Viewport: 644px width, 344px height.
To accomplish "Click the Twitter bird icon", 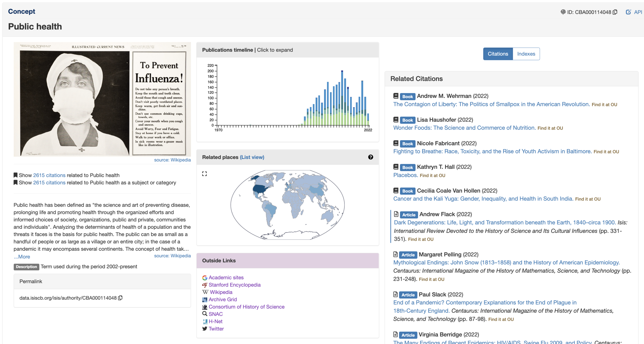I will click(x=205, y=329).
